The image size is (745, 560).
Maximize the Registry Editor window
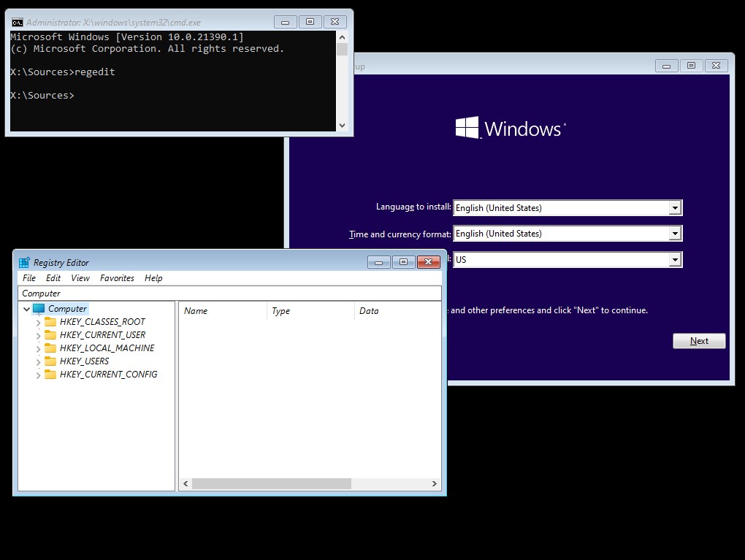click(403, 261)
